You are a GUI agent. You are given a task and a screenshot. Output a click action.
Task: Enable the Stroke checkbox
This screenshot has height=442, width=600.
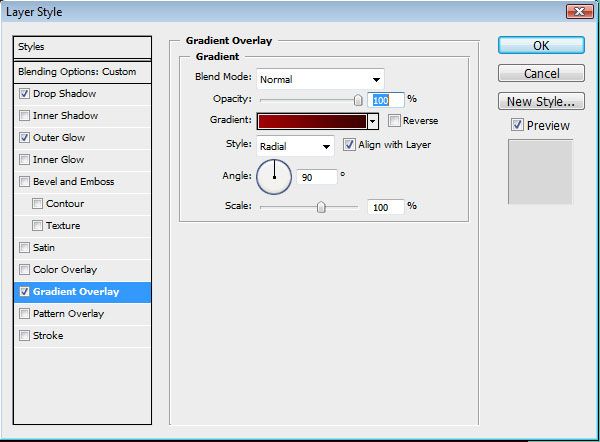click(x=24, y=336)
